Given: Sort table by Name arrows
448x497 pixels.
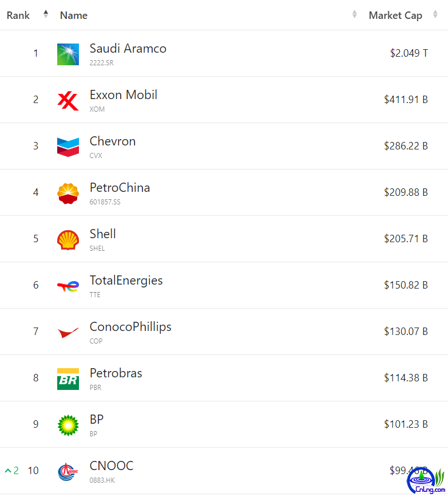Looking at the screenshot, I should (355, 14).
